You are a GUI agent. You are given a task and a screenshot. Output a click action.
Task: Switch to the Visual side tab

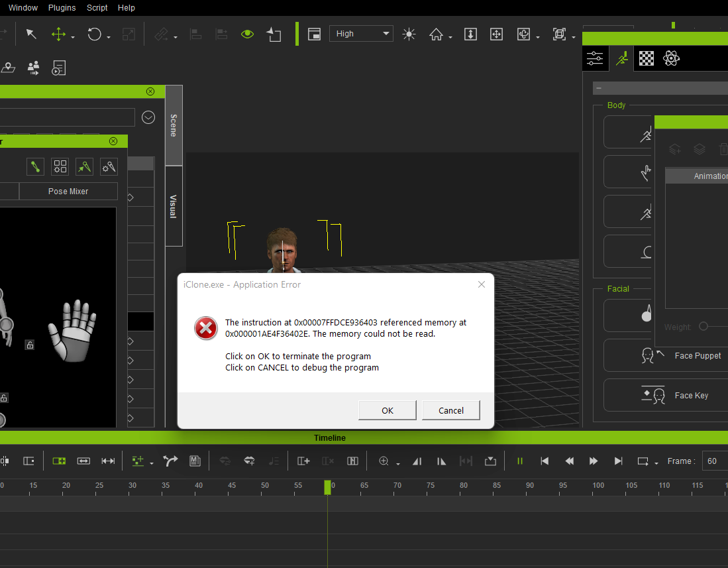point(174,206)
